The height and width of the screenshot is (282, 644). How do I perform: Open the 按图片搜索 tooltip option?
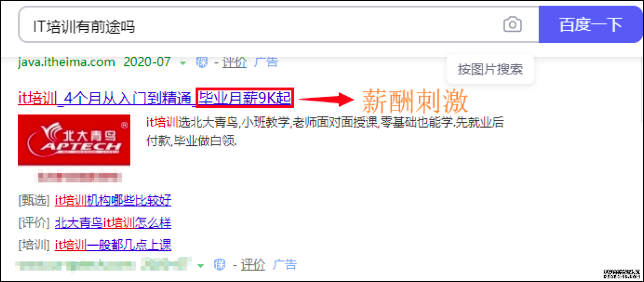490,69
